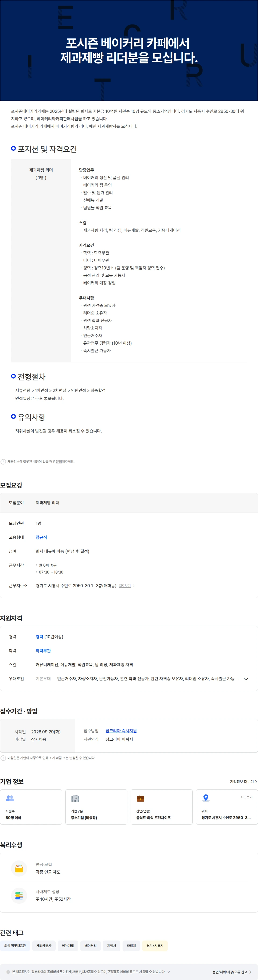Click the hero banner recruiting headline
The height and width of the screenshot is (980, 258).
pyautogui.click(x=129, y=50)
